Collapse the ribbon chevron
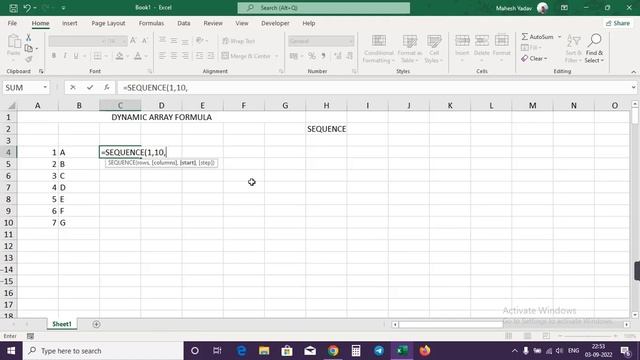 (633, 72)
